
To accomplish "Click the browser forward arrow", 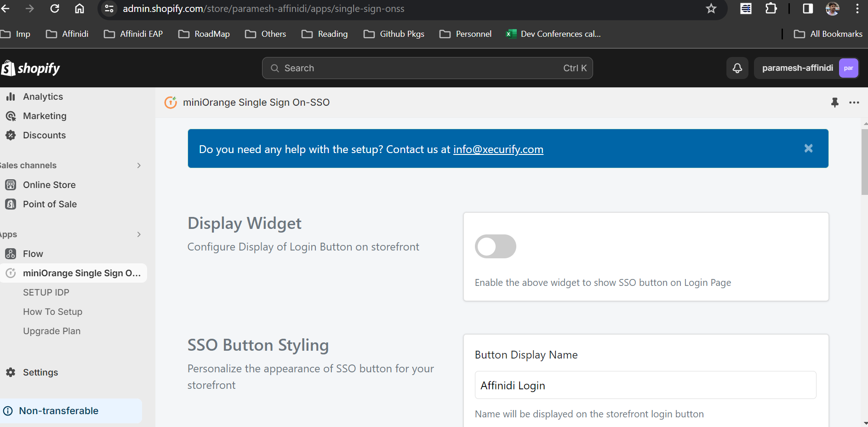I will 29,9.
